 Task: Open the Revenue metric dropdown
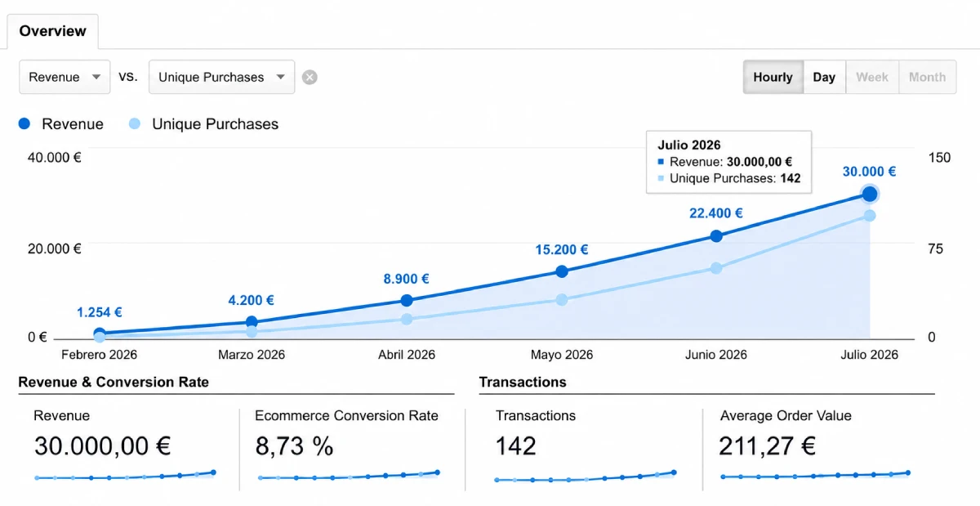click(65, 77)
